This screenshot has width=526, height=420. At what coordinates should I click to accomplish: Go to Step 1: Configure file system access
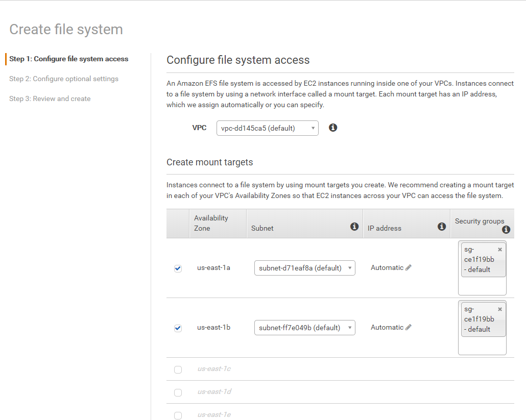[69, 59]
